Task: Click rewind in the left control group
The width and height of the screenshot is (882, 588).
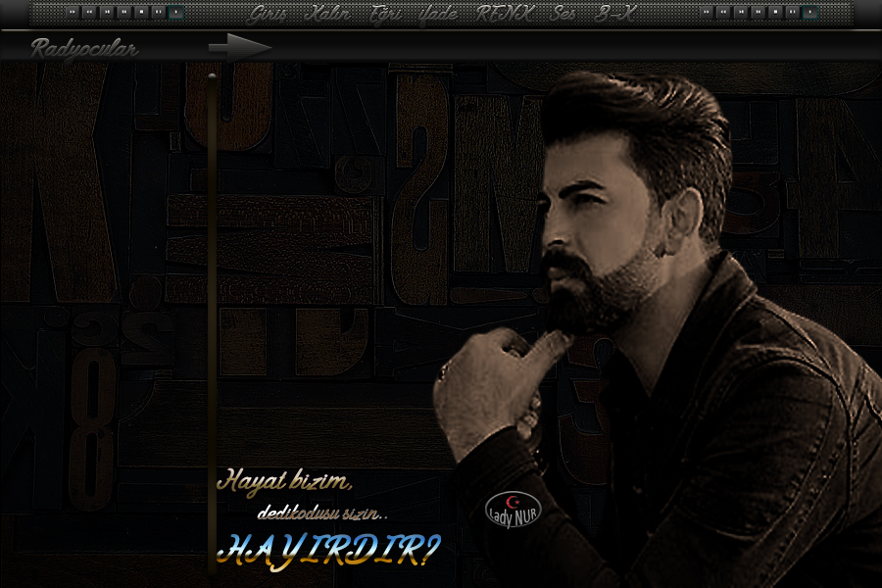Action: point(89,12)
